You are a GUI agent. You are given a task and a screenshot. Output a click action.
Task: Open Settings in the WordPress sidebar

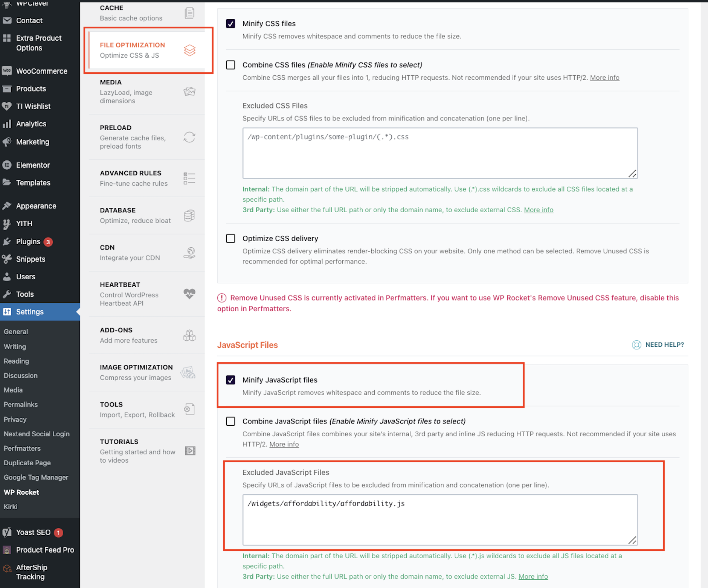click(40, 312)
